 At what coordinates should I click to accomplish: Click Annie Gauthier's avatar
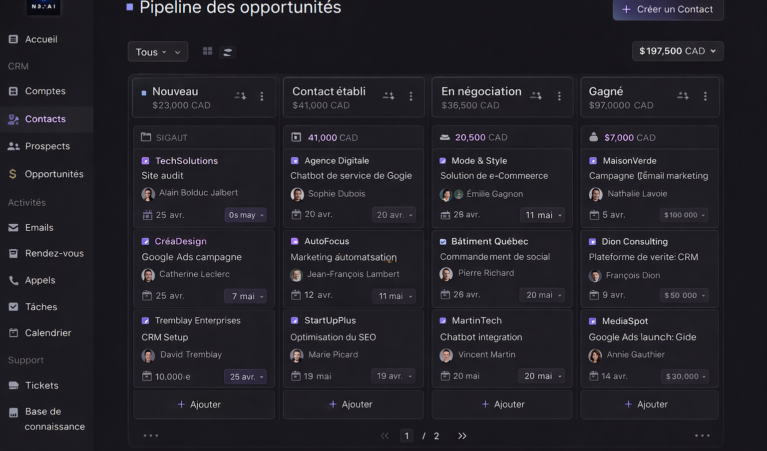pyautogui.click(x=595, y=355)
